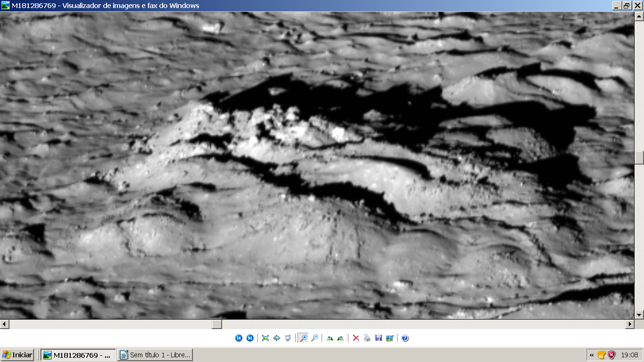Expand hidden system tray icons

tap(592, 355)
